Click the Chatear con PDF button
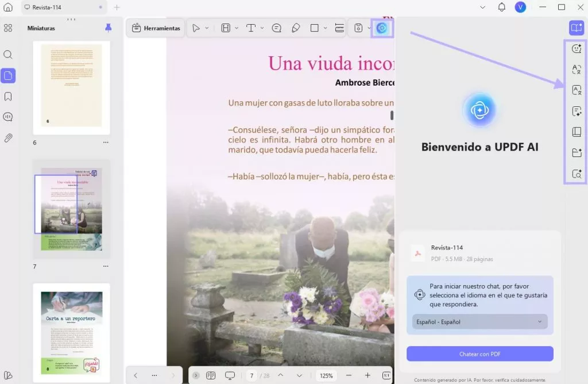This screenshot has height=384, width=588. (479, 354)
